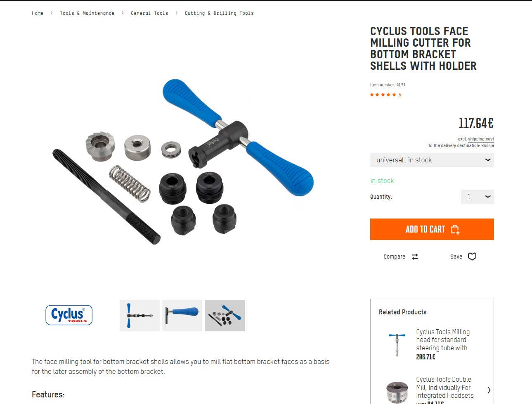Open the first thumbnail of assembled tool
532x404 pixels.
point(140,316)
